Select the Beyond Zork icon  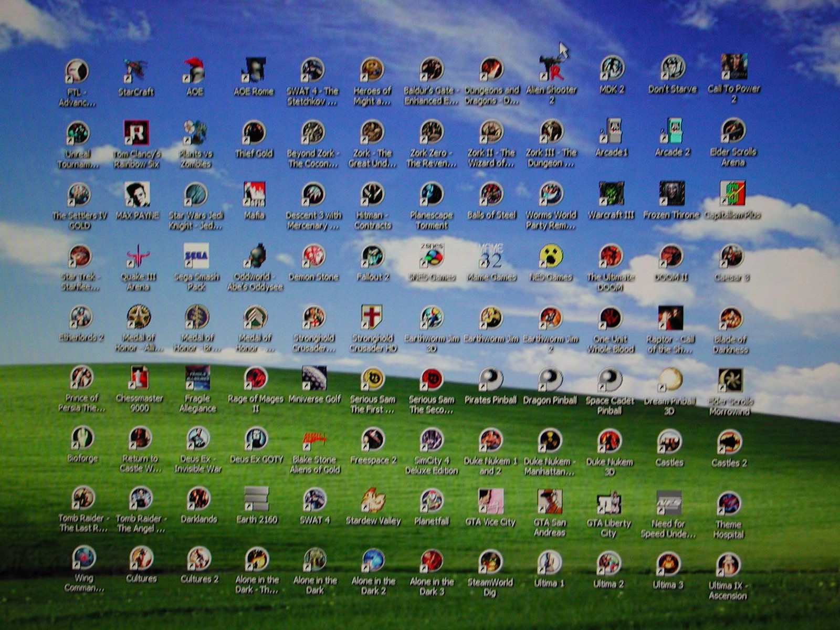313,132
